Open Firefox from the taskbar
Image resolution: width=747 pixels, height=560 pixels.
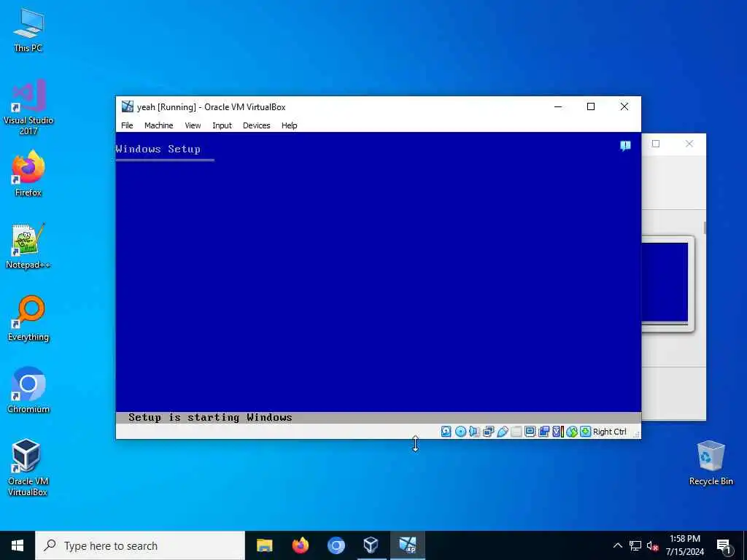point(300,545)
